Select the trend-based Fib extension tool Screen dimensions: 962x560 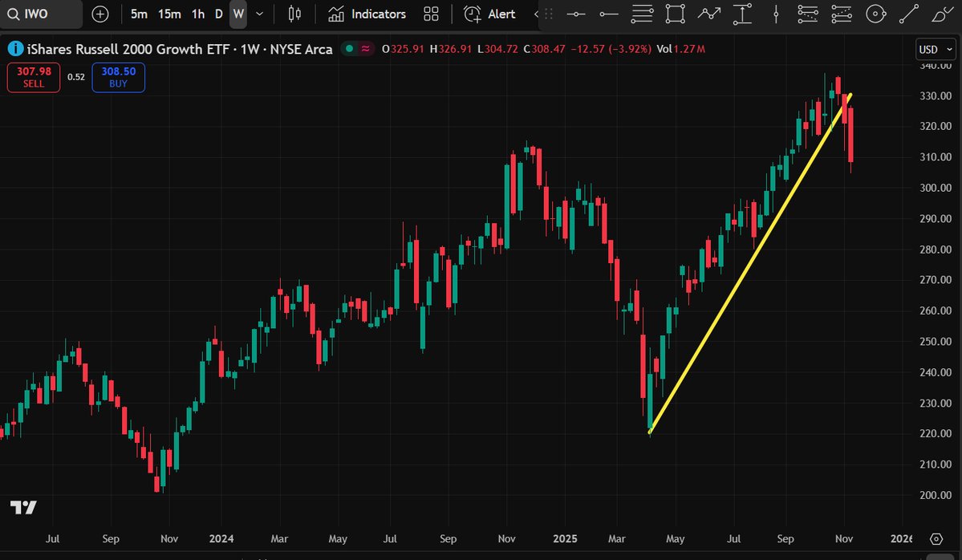point(808,14)
